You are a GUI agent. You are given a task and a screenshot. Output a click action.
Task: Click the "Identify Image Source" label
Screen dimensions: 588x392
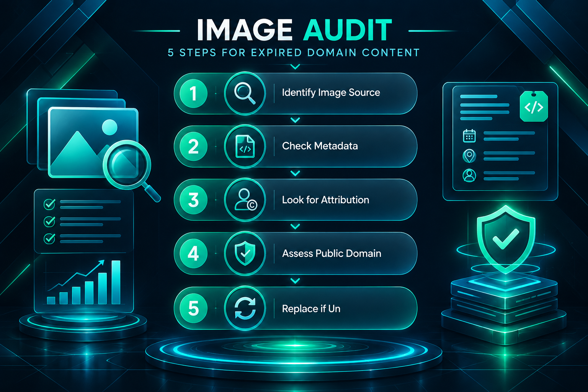[331, 93]
